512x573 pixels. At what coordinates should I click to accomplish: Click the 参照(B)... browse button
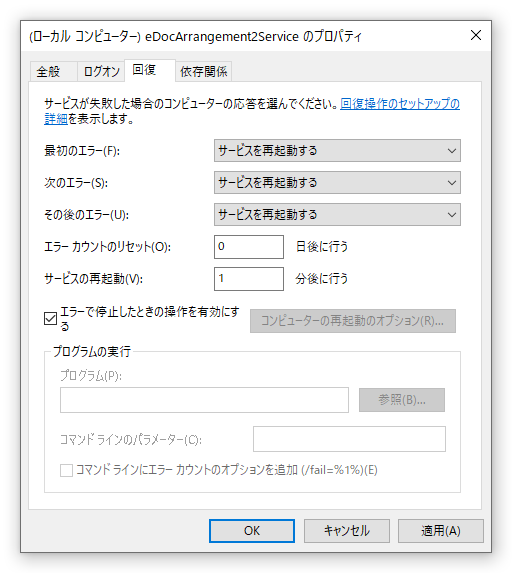[402, 400]
